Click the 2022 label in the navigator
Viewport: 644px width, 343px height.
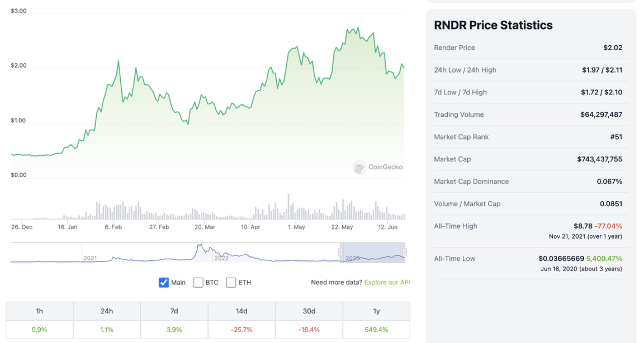(221, 258)
